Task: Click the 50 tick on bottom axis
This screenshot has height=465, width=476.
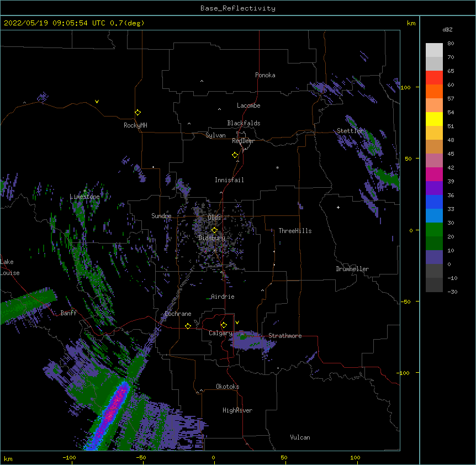Action: click(284, 457)
